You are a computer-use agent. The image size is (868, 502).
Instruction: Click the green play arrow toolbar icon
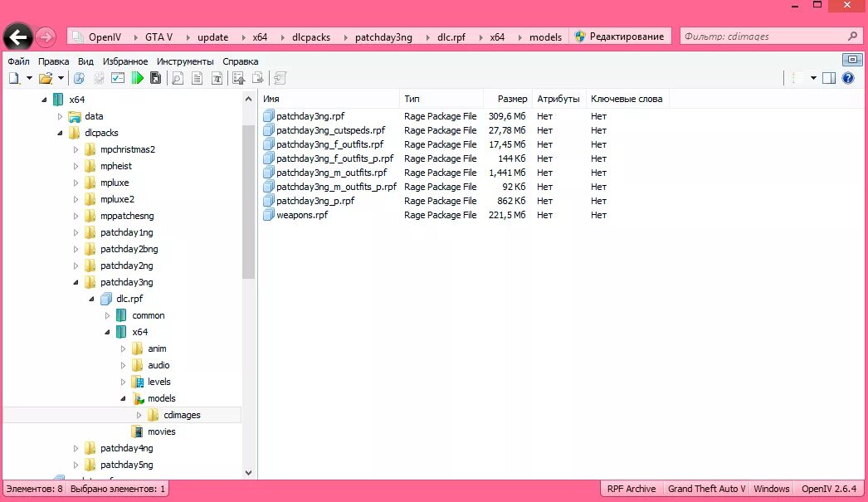pos(137,78)
